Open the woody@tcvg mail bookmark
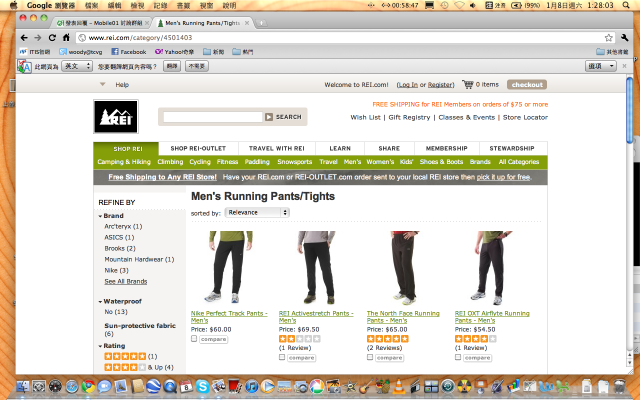Image resolution: width=640 pixels, height=400 pixels. pyautogui.click(x=81, y=52)
